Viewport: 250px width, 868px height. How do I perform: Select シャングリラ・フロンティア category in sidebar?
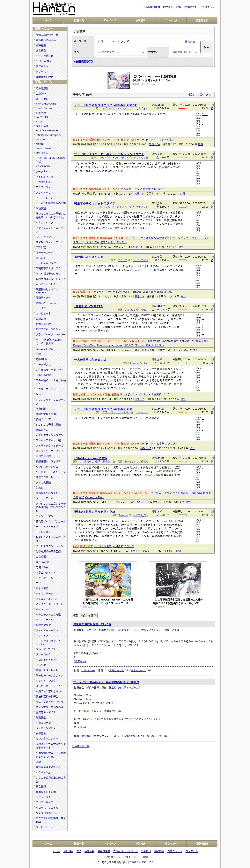pos(51,402)
